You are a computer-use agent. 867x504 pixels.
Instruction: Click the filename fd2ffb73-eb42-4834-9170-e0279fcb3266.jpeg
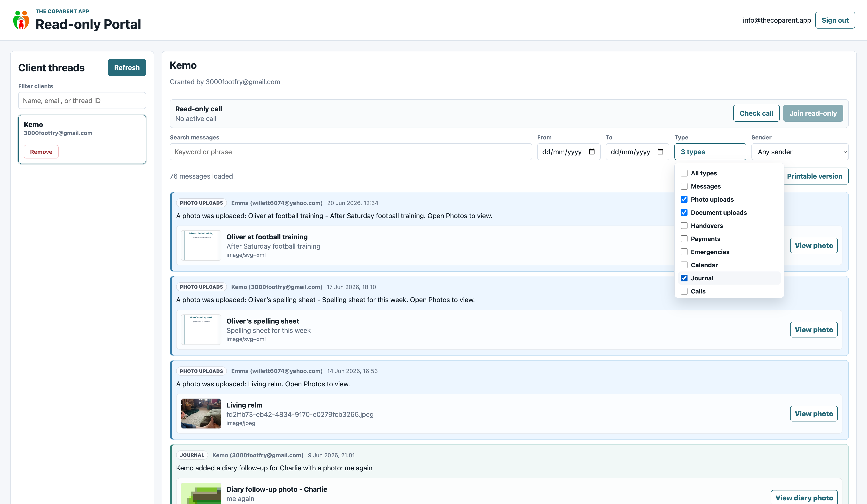point(300,414)
